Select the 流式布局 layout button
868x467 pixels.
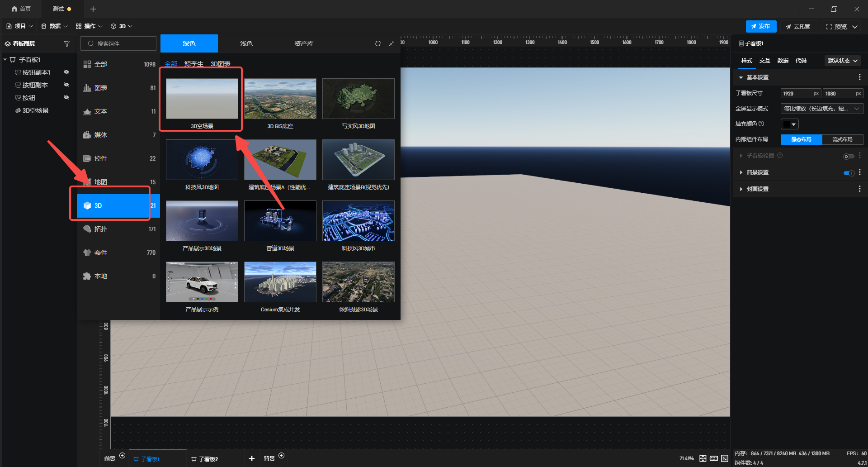842,139
